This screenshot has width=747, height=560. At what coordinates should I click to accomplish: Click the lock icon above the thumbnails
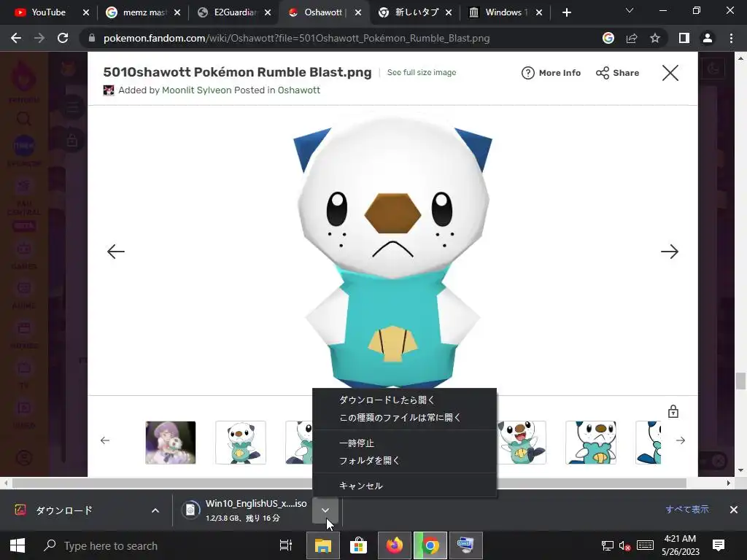tap(673, 411)
